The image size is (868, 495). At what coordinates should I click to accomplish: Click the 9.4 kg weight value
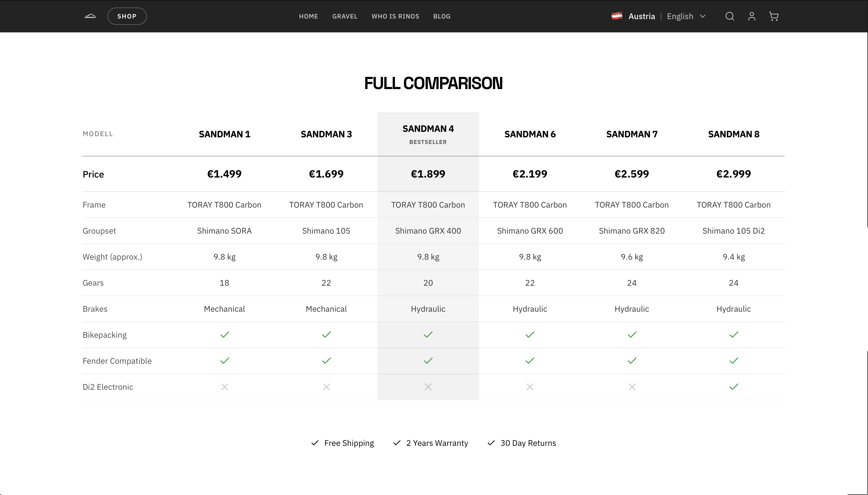click(734, 257)
